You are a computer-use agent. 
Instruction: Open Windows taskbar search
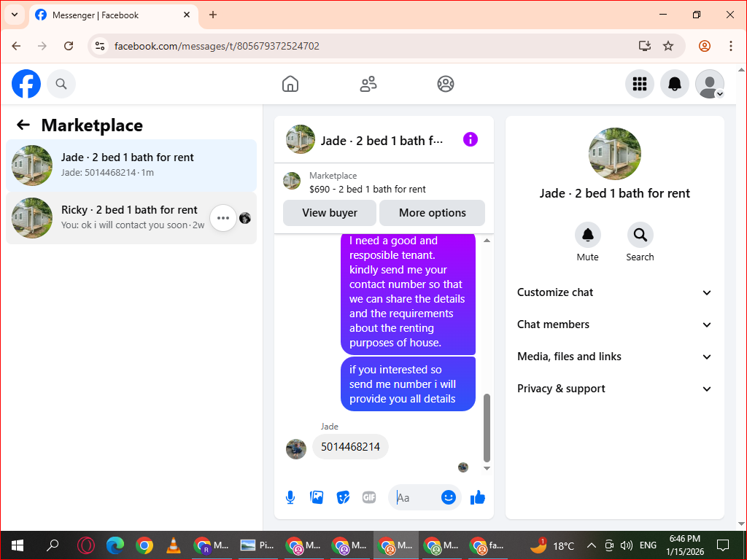coord(53,545)
